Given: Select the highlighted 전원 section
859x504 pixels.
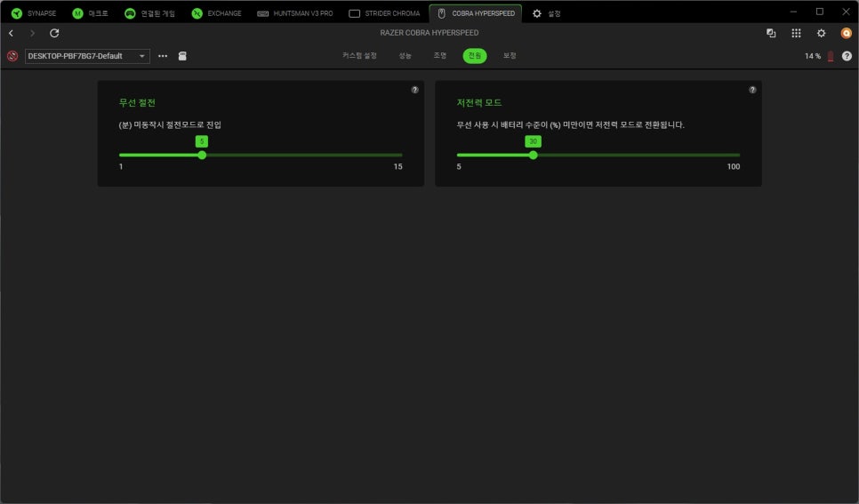Looking at the screenshot, I should pyautogui.click(x=475, y=55).
